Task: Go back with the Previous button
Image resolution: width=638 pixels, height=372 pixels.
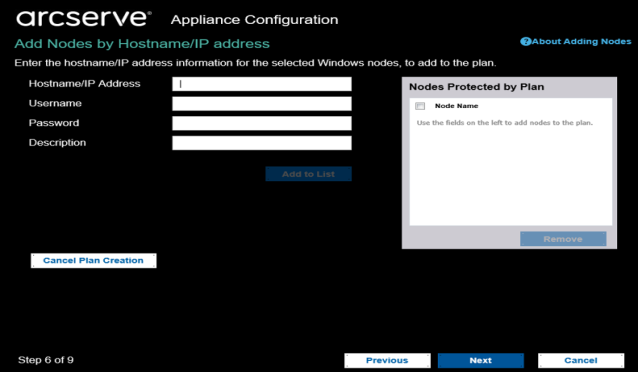Action: coord(387,360)
